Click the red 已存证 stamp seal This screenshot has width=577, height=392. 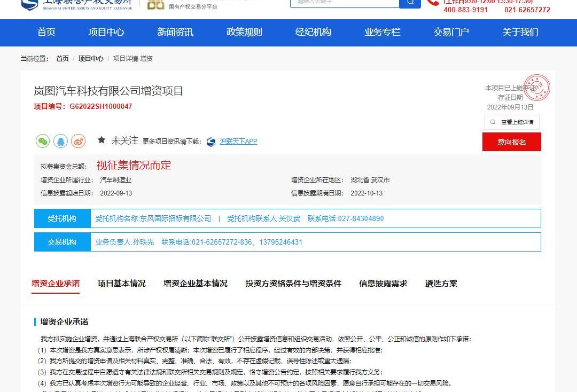click(x=536, y=88)
